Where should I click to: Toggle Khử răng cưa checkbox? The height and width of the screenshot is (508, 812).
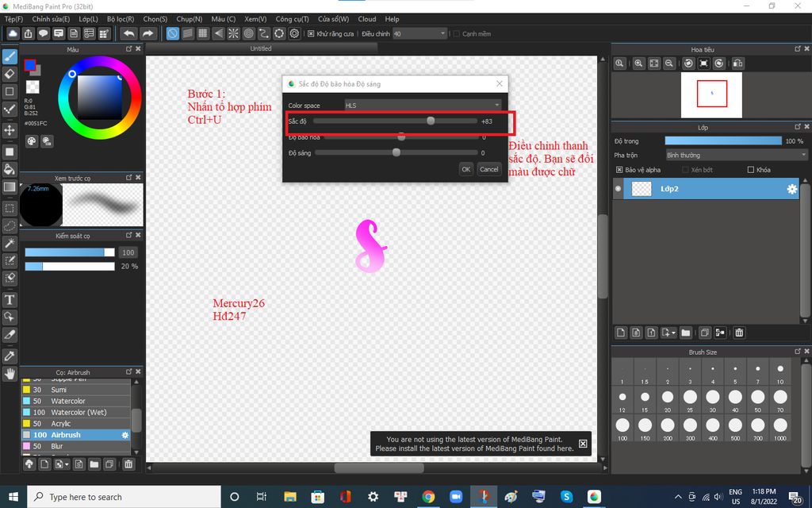pos(311,33)
